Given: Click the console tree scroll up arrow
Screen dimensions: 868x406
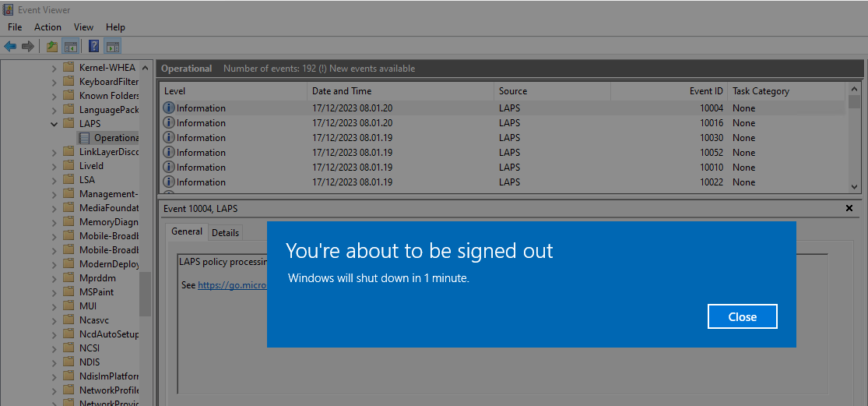Looking at the screenshot, I should (145, 68).
